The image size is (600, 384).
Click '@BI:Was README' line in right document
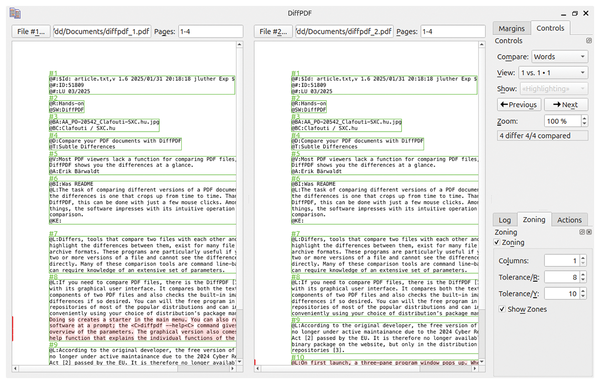[x=313, y=184]
